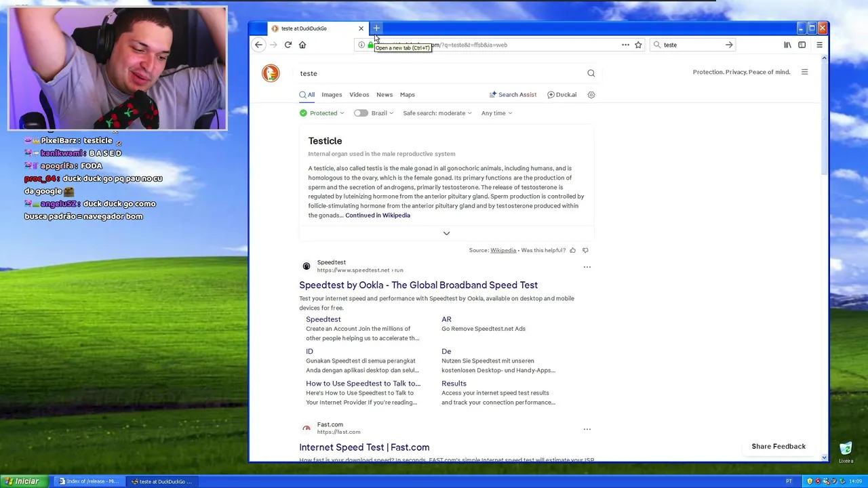Switch to the Images tab
The height and width of the screenshot is (488, 868).
point(332,95)
